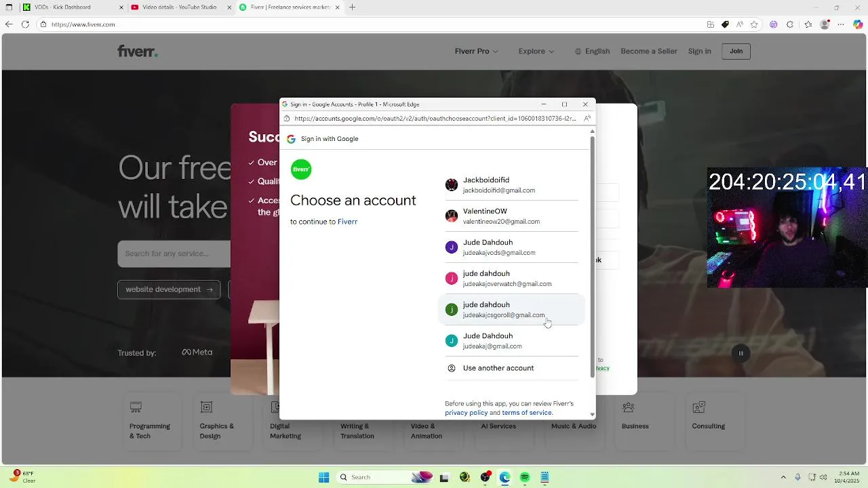
Task: Open the clock showing 2:54 AM
Action: pyautogui.click(x=847, y=477)
